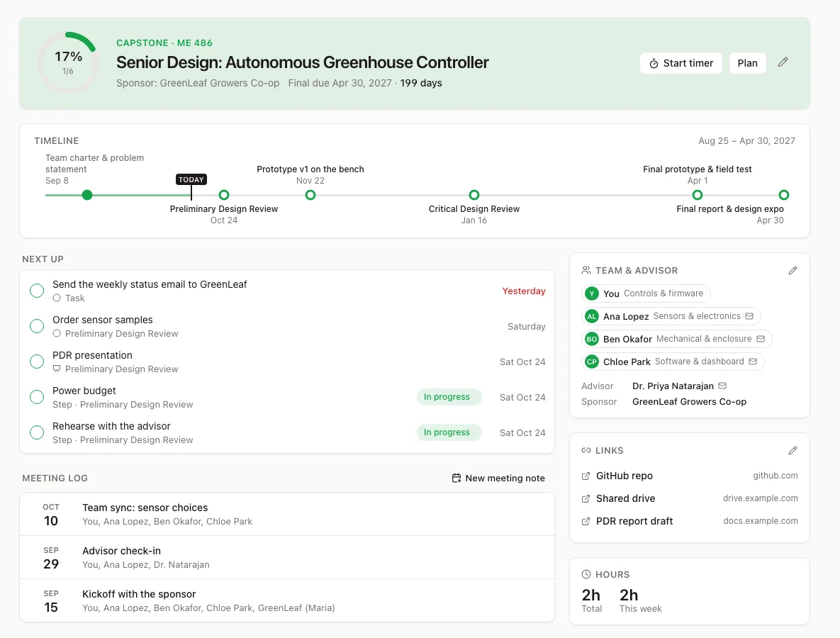Click 'In progress' badge on Rehearse with advisor
Screen dimensions: 840x638
click(x=449, y=432)
